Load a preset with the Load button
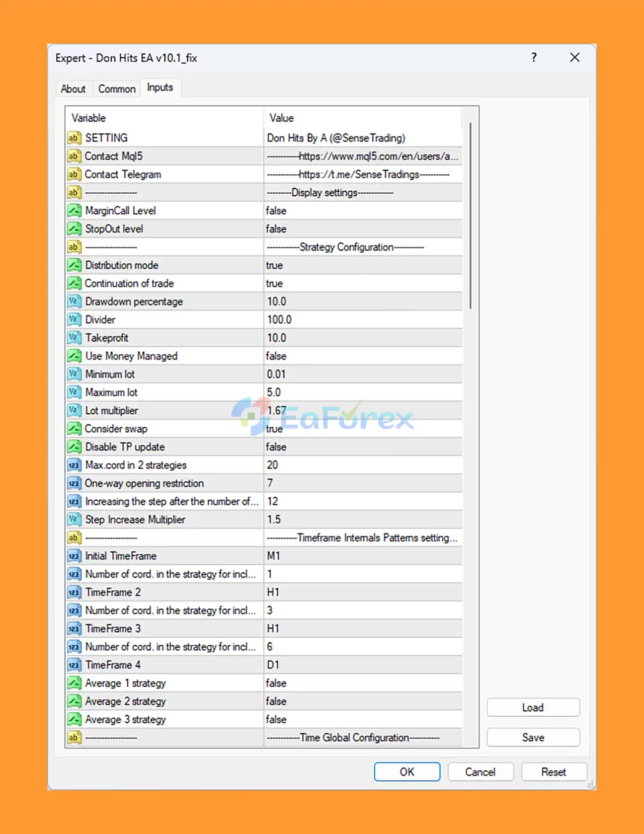 pos(533,707)
